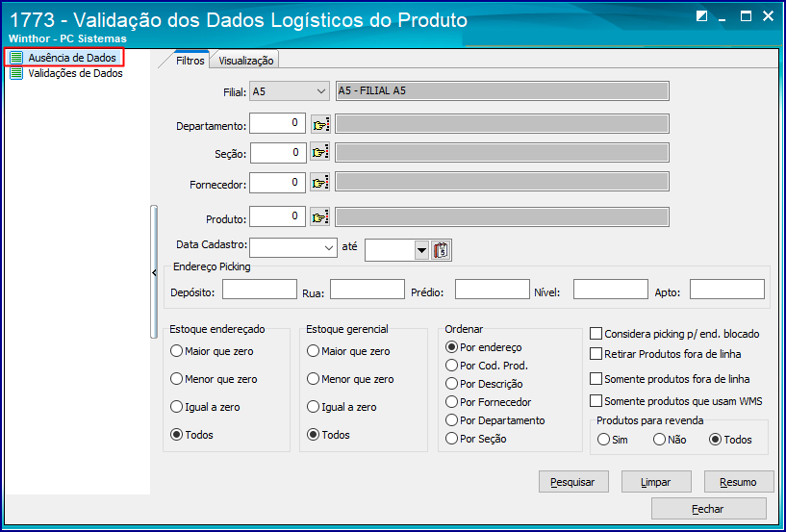Click the Fornecedor code field
Image resolution: width=786 pixels, height=532 pixels.
point(277,183)
